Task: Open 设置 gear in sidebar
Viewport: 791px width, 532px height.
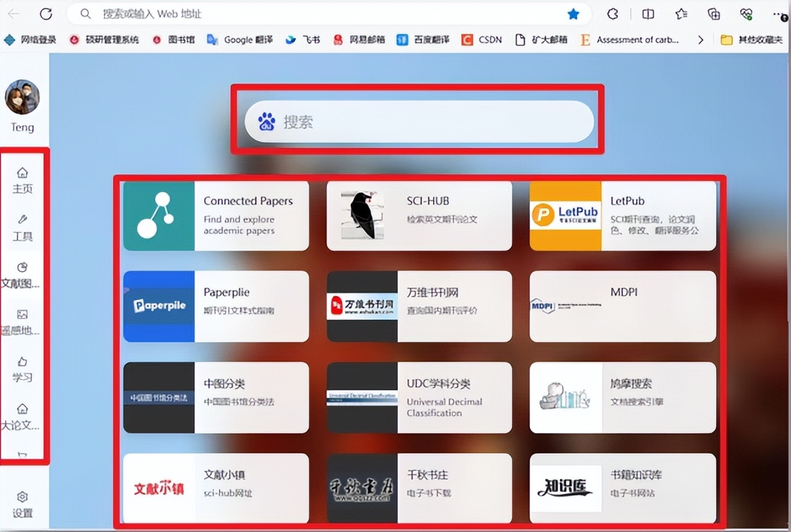Action: pyautogui.click(x=22, y=505)
